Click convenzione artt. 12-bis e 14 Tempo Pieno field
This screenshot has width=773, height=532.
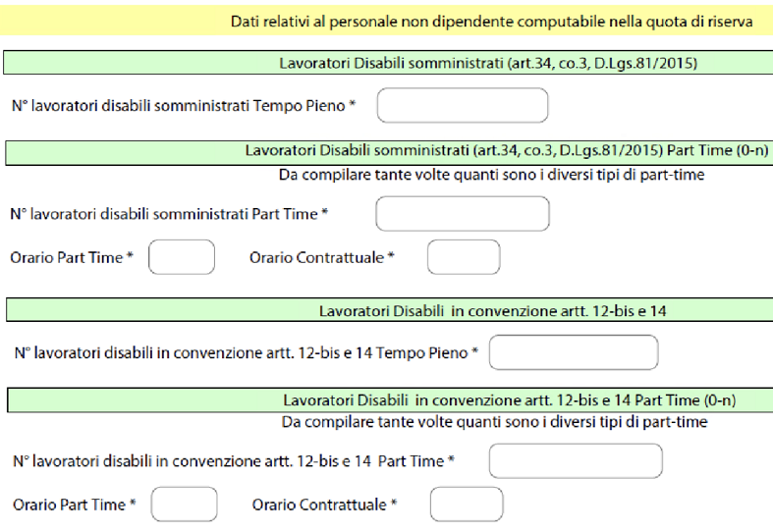click(573, 352)
